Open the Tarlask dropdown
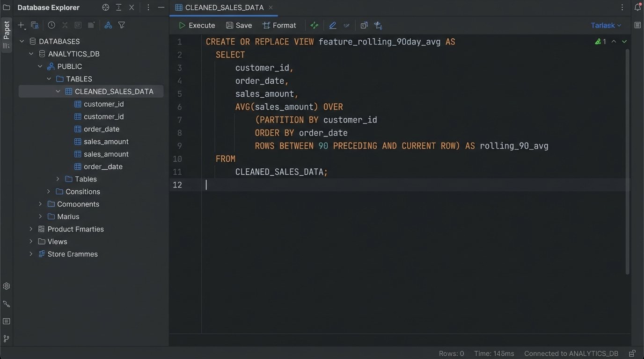The width and height of the screenshot is (644, 359). tap(606, 25)
